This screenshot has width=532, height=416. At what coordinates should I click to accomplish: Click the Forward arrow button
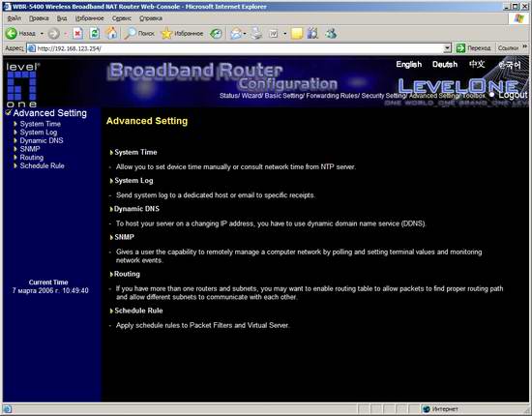coord(53,33)
